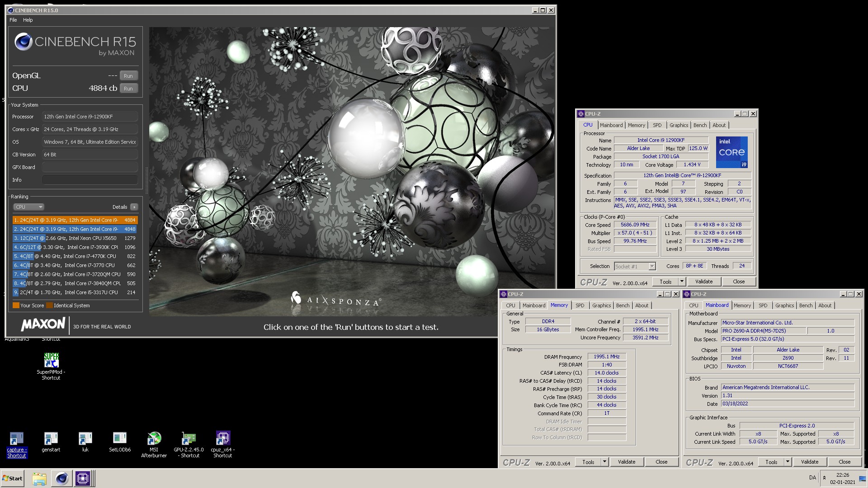This screenshot has height=488, width=868.
Task: Click the Info input field
Action: pos(90,180)
